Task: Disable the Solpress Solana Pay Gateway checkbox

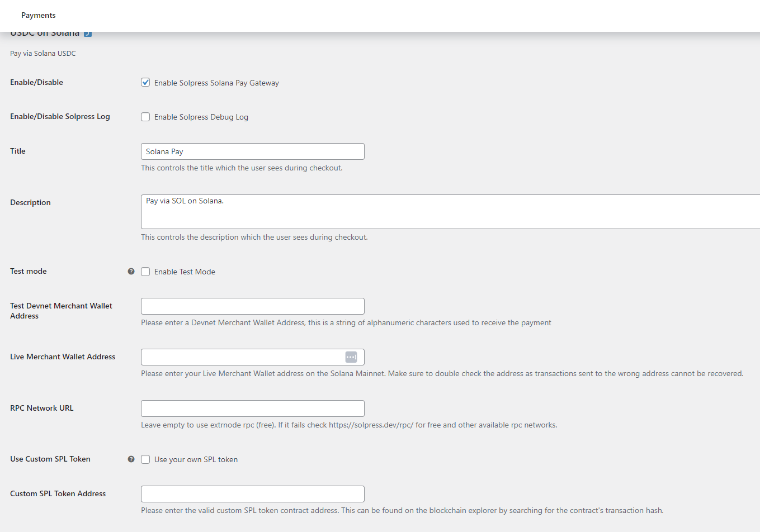Action: pyautogui.click(x=145, y=82)
